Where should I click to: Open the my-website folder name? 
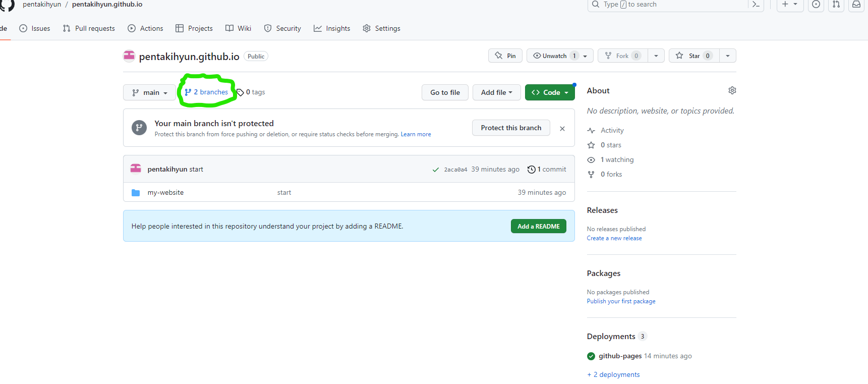tap(165, 193)
